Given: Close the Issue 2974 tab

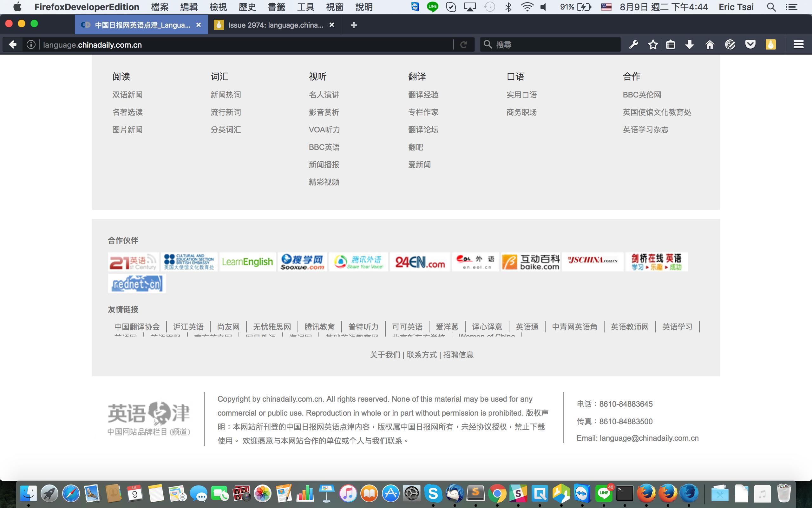Looking at the screenshot, I should 331,25.
